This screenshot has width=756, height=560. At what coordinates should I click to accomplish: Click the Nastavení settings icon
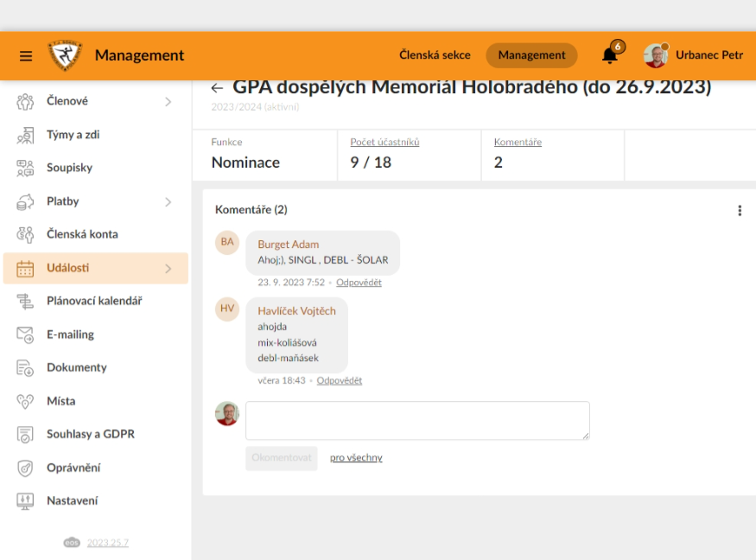click(x=25, y=500)
